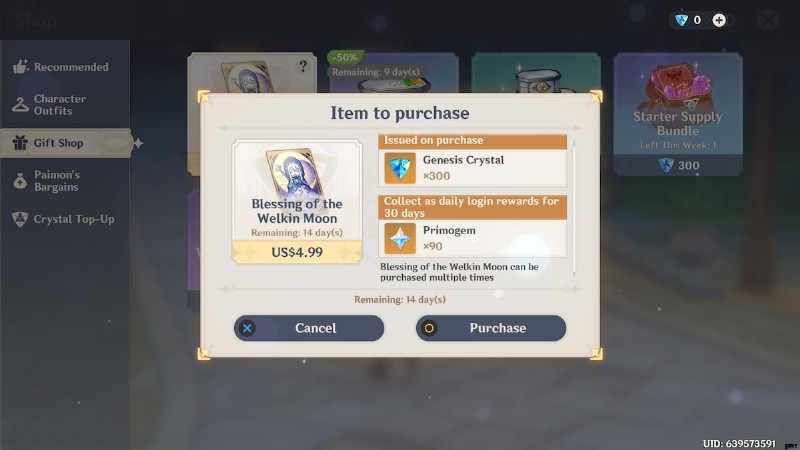Click the Blessing of the Welkin Moon card
This screenshot has height=450, width=800.
(x=297, y=202)
